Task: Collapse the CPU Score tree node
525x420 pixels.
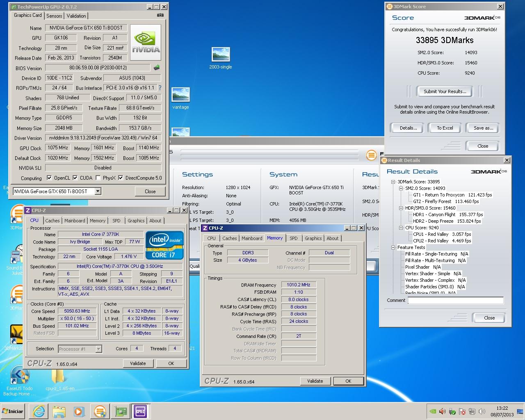Action: (x=401, y=228)
